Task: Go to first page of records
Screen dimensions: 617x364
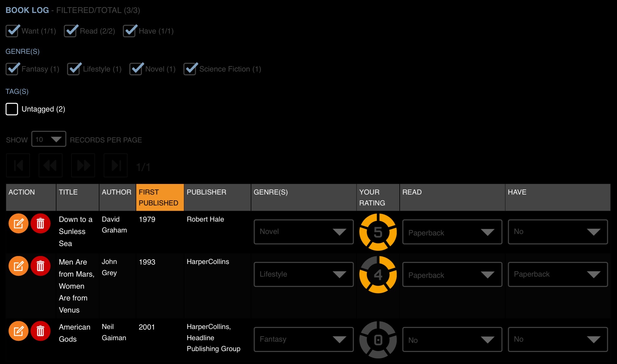Action: 18,165
